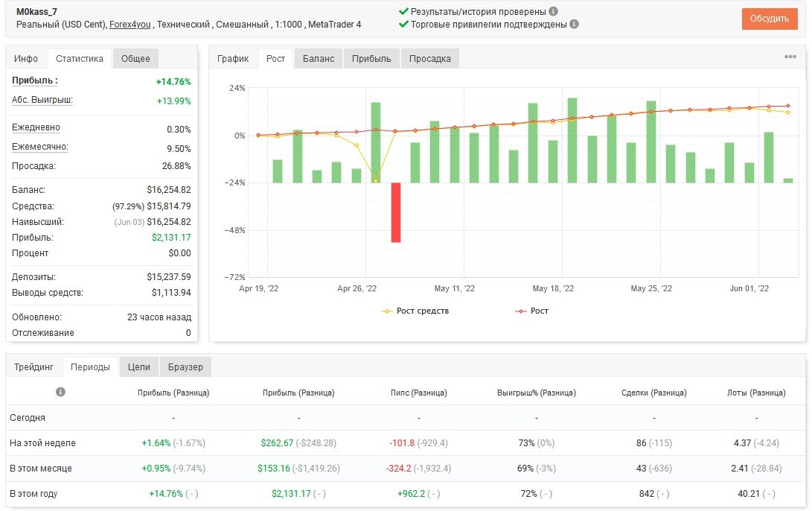Click the Выигрыш% (Разница) column header
Image resolution: width=812 pixels, height=511 pixels.
pos(537,393)
